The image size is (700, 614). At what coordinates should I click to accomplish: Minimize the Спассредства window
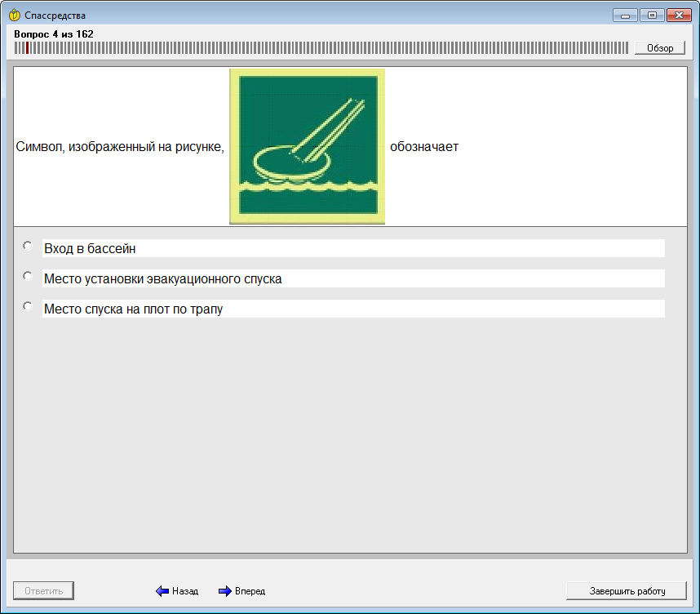(625, 16)
